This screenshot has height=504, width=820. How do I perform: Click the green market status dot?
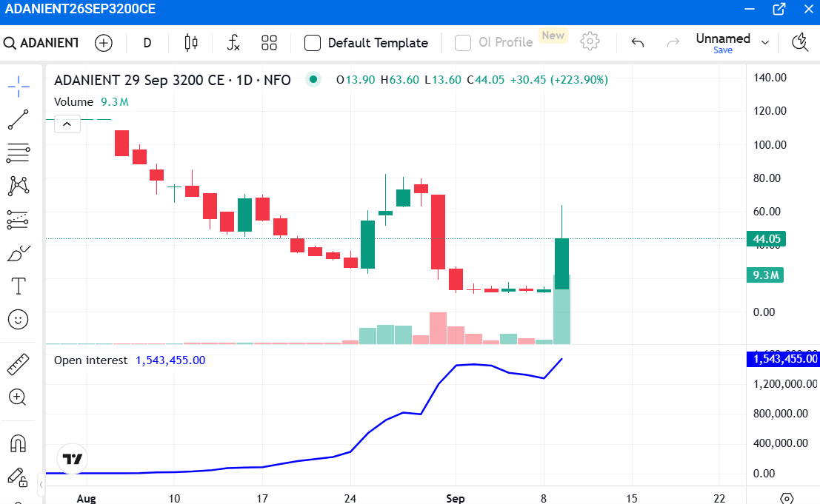coord(313,79)
